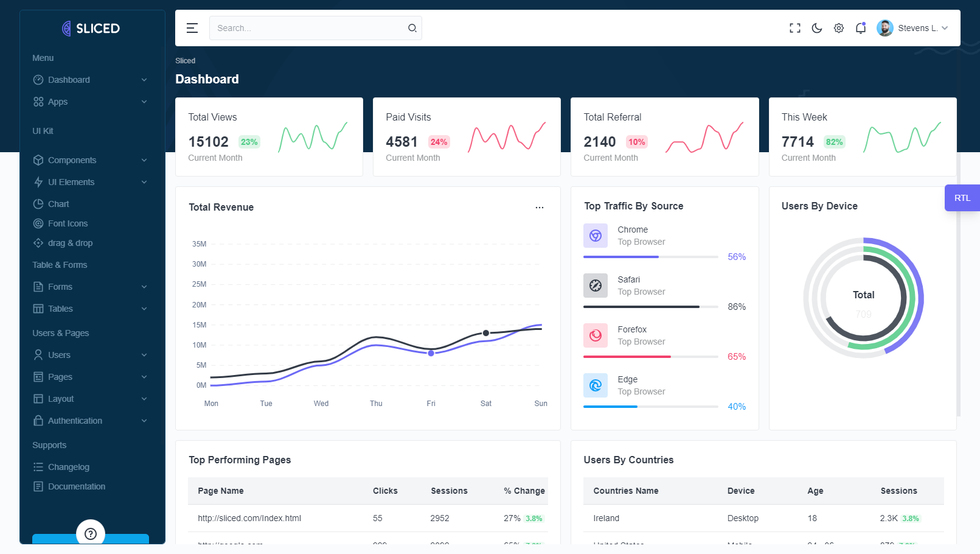Expand the Authentication menu chevron

click(144, 421)
